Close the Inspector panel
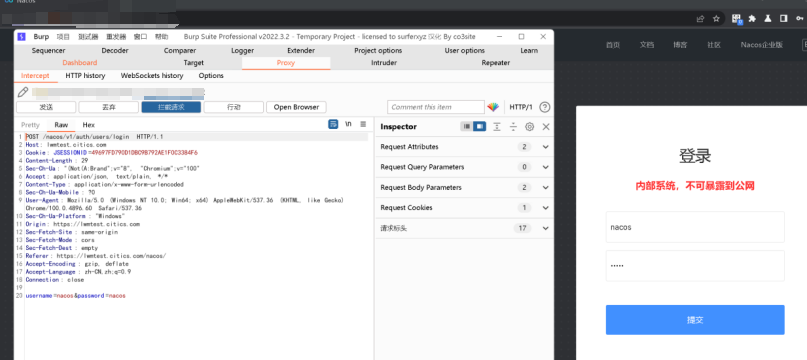This screenshot has width=807, height=360. pyautogui.click(x=546, y=127)
